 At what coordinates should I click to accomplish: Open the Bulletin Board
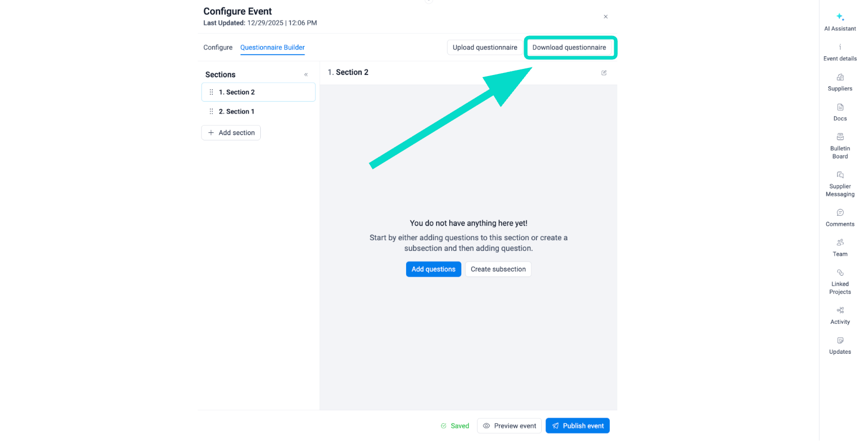tap(840, 146)
